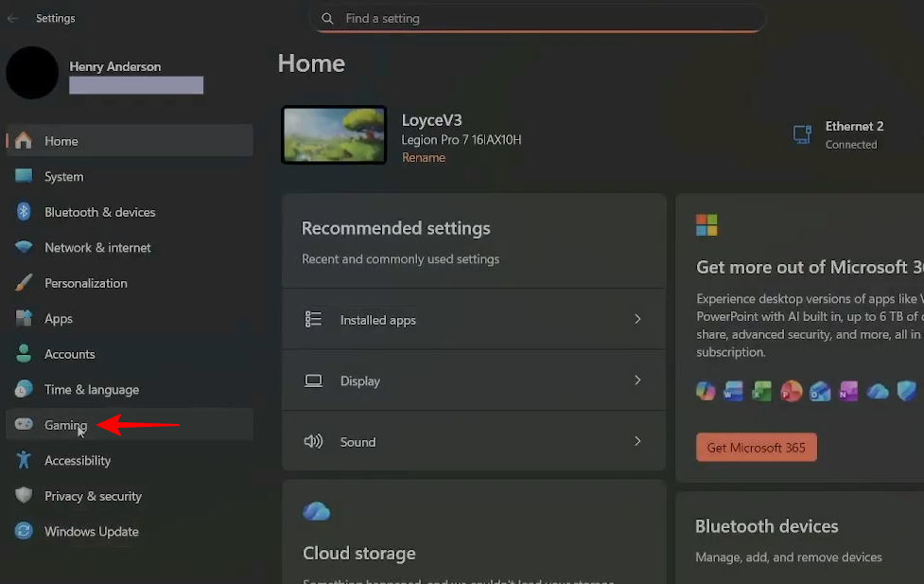
Task: Navigate to Time & language
Action: click(91, 390)
